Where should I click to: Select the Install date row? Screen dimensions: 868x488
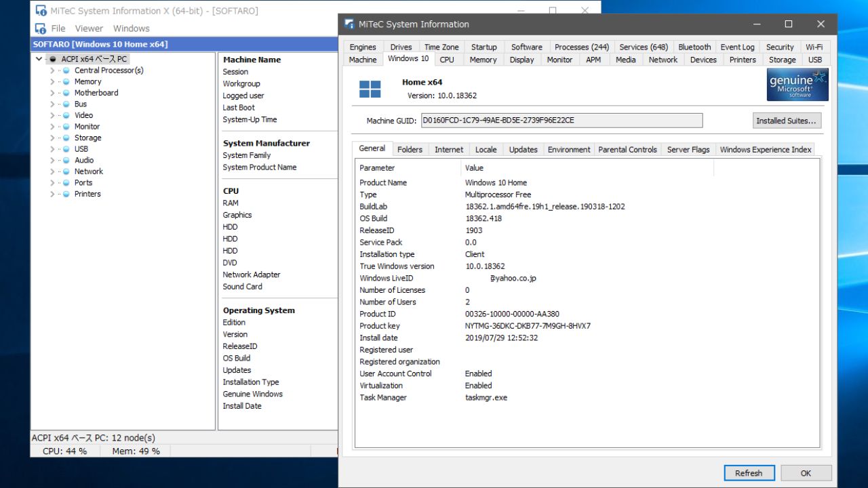coord(587,338)
